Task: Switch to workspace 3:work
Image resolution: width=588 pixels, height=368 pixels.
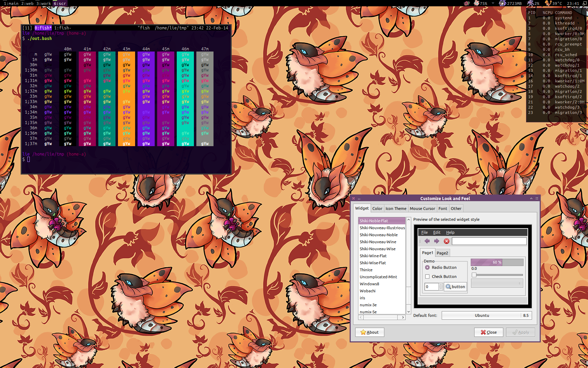Action: pos(43,3)
